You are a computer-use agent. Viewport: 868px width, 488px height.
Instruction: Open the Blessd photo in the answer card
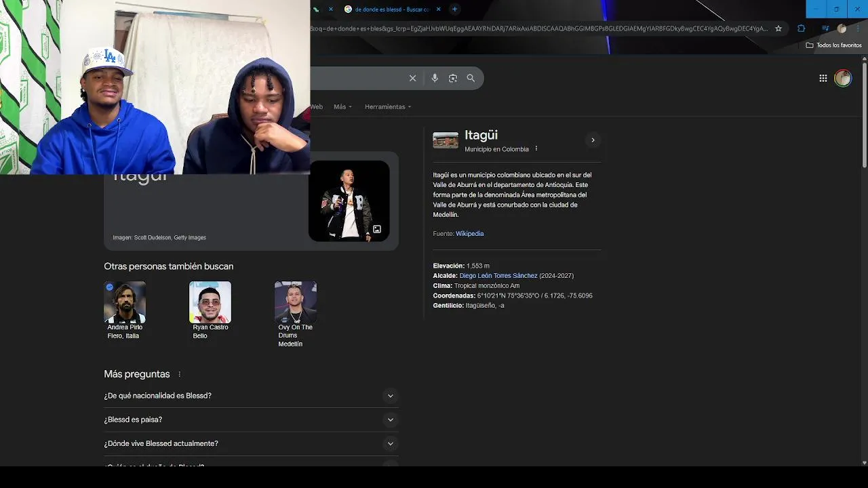click(x=349, y=201)
